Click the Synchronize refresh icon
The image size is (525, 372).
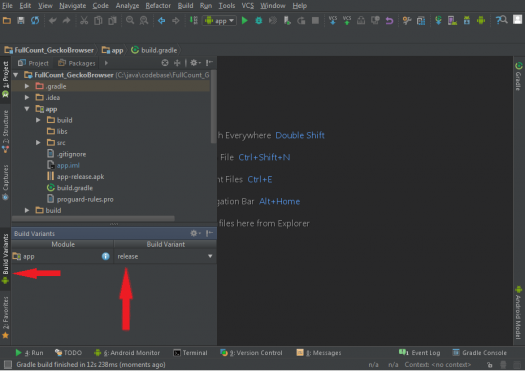tap(35, 21)
